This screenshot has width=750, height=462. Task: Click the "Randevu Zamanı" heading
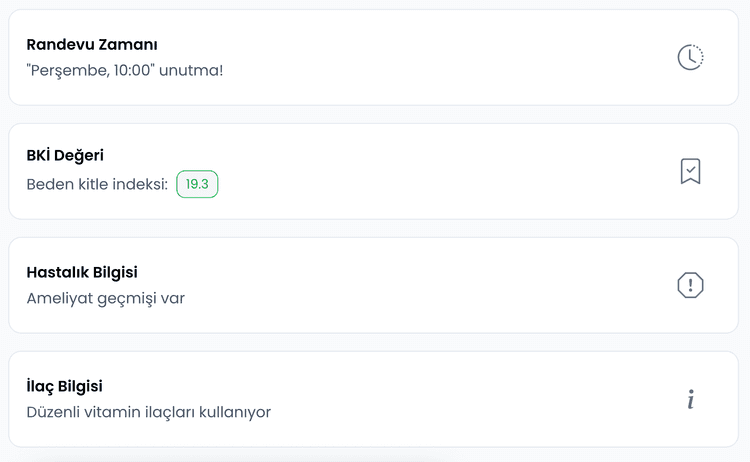[92, 44]
